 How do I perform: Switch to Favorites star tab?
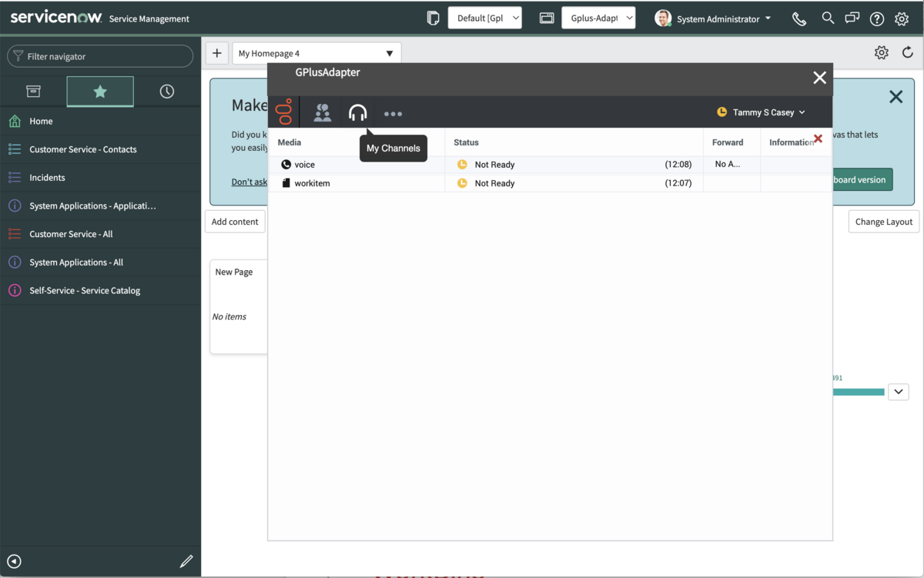click(100, 91)
